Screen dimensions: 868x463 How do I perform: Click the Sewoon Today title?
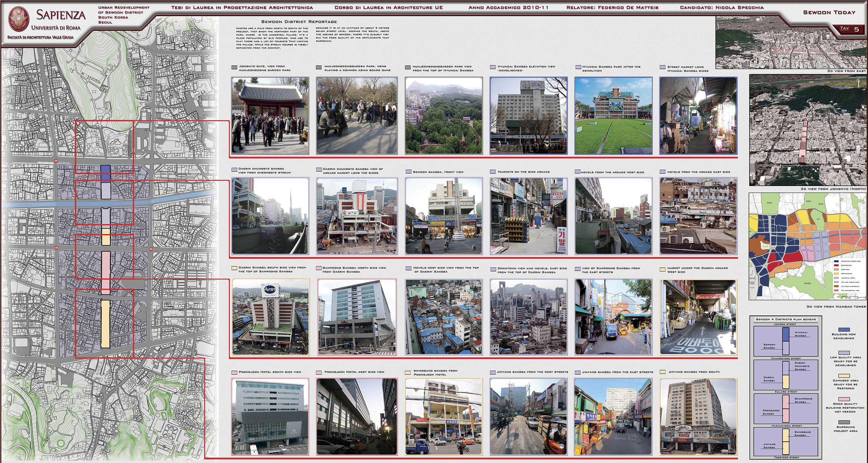[829, 12]
